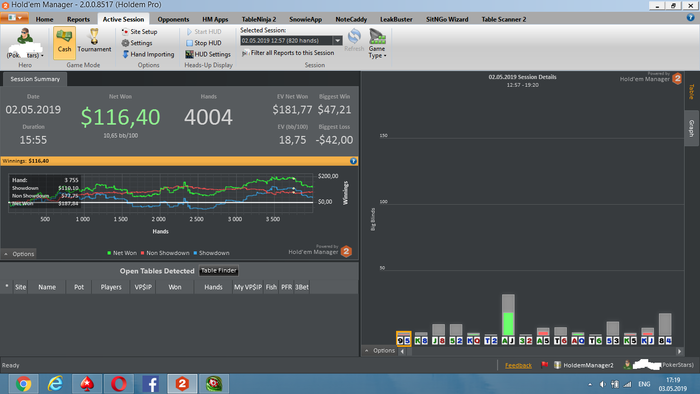Click the red flag status icon
700x394 pixels.
544,365
